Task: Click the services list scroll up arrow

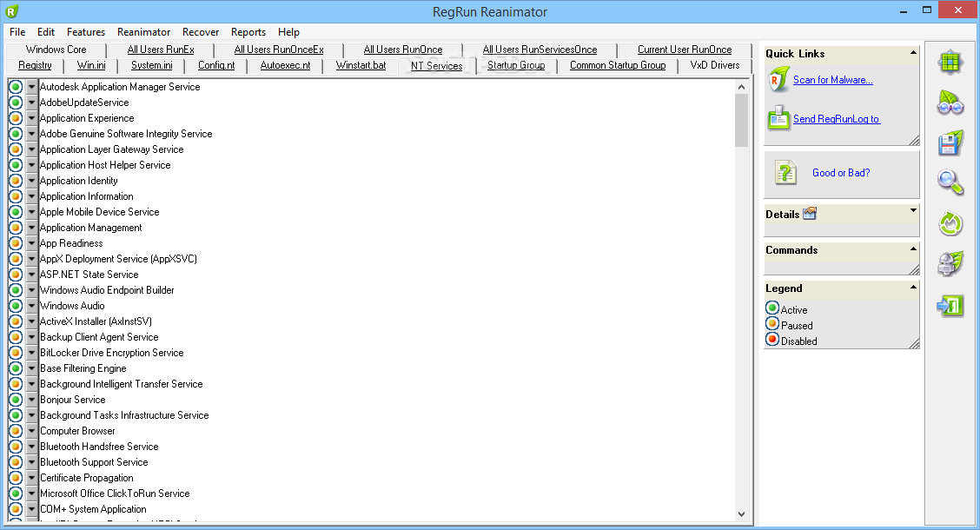Action: click(x=741, y=87)
